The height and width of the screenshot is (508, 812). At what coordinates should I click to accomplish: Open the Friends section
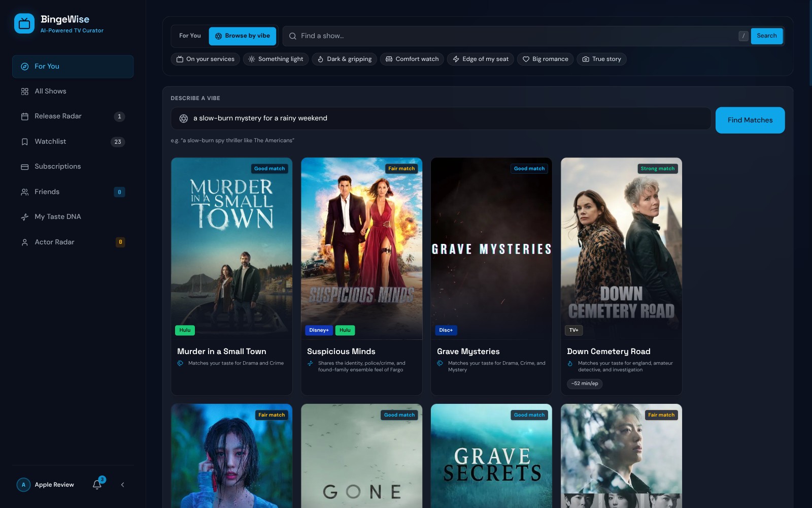click(73, 192)
